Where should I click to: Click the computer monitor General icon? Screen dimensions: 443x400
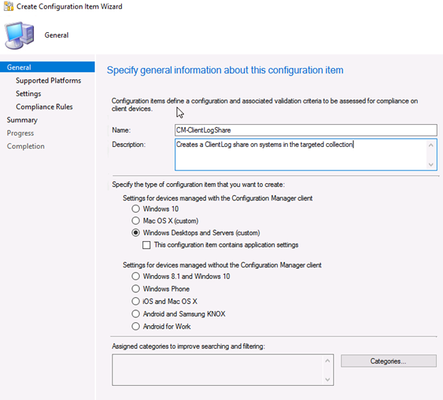(19, 36)
